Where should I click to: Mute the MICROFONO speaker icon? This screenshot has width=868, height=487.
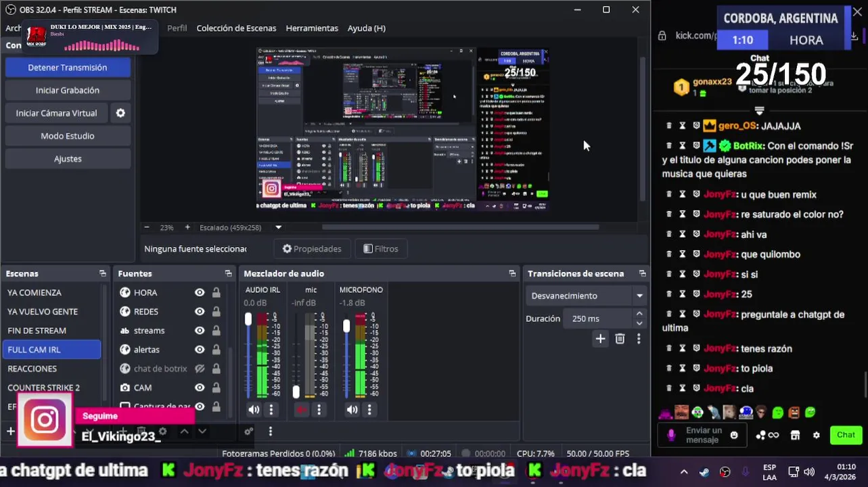coord(352,409)
